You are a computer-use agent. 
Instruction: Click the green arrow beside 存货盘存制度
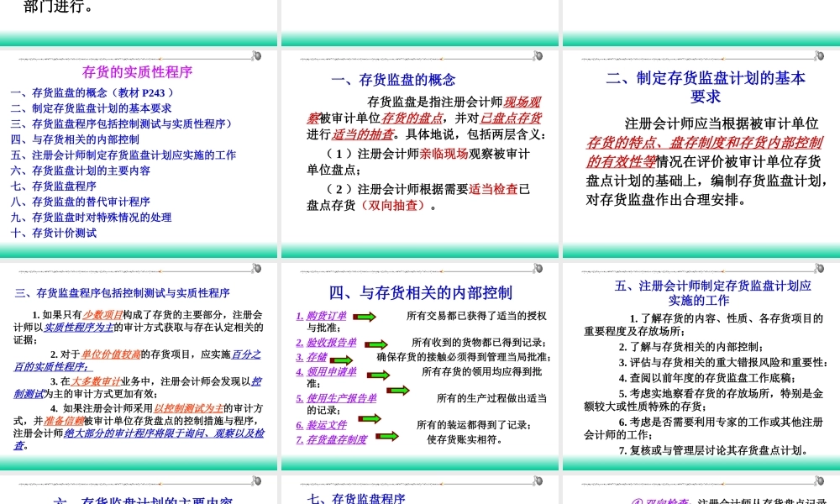[386, 437]
